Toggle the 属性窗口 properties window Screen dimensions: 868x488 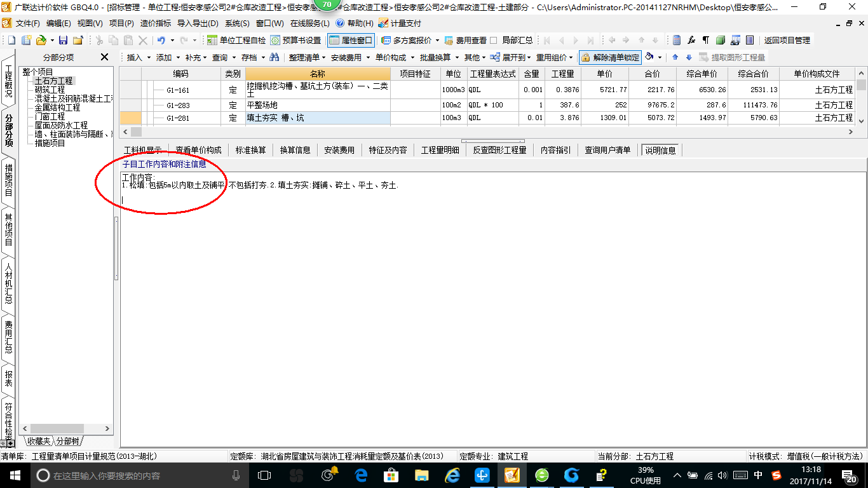[x=351, y=40]
